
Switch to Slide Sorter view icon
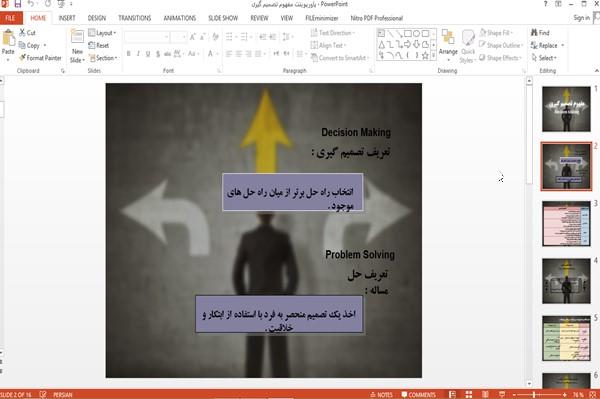pyautogui.click(x=469, y=395)
